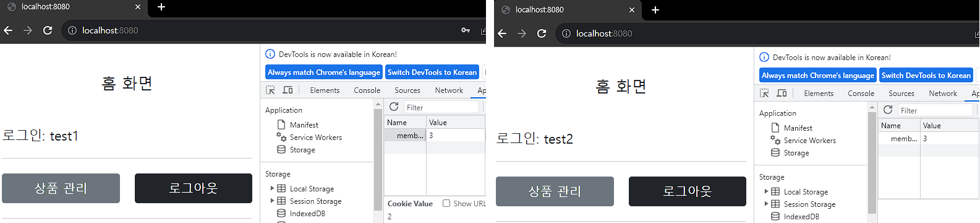980x223 pixels.
Task: Refresh cookies list in left DevTools
Action: [394, 107]
